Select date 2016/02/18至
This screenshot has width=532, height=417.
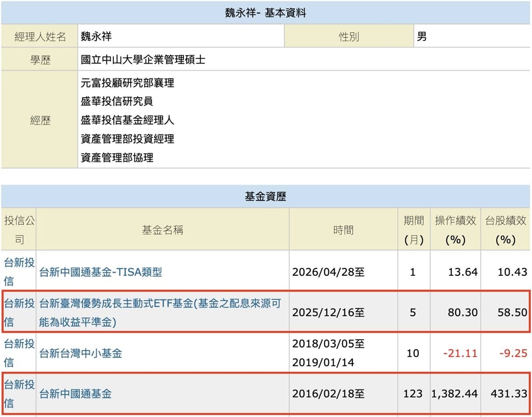[x=328, y=394]
